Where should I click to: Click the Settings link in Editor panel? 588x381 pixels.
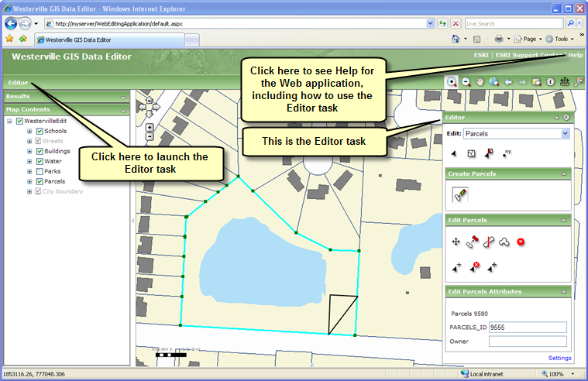(559, 358)
